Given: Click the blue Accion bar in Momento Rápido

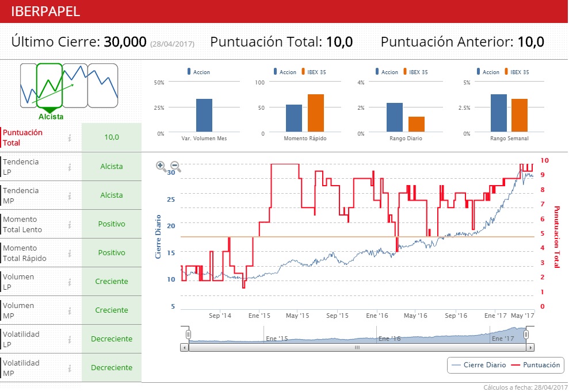Looking at the screenshot, I should [x=294, y=118].
